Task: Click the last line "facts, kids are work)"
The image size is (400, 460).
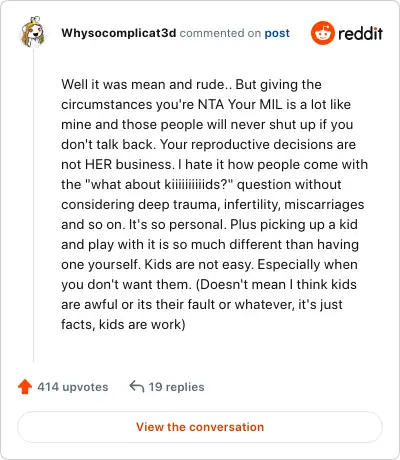Action: (x=123, y=324)
